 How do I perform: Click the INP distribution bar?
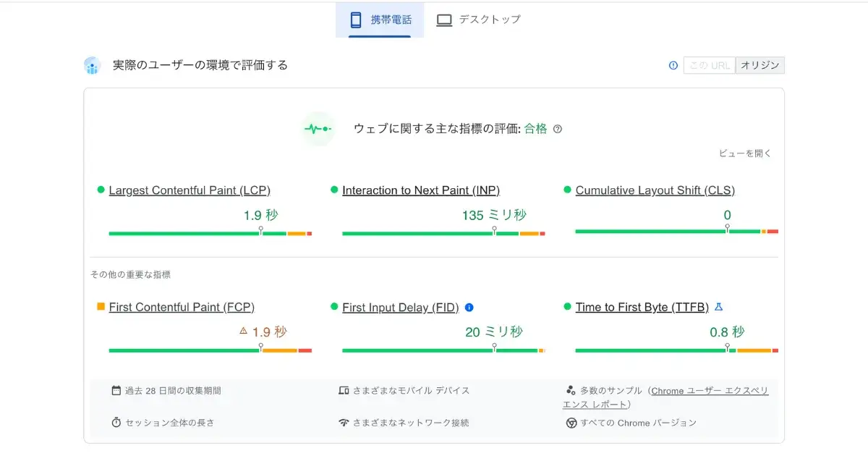443,233
